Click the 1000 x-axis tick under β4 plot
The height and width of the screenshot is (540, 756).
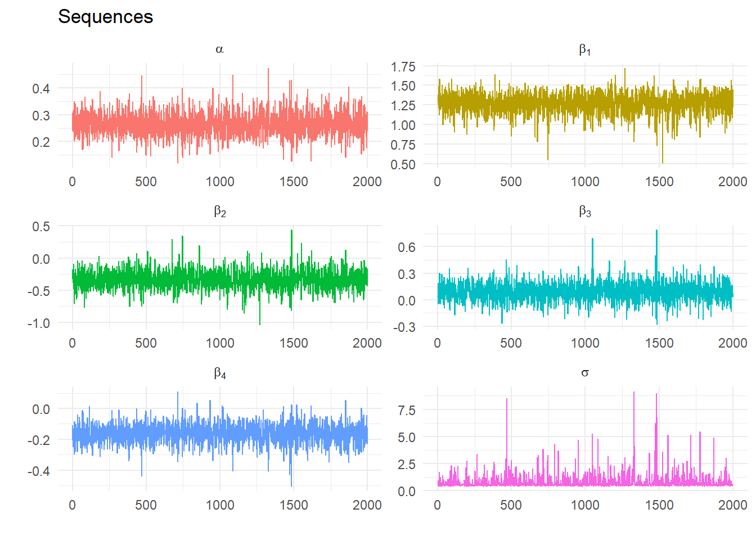click(219, 505)
